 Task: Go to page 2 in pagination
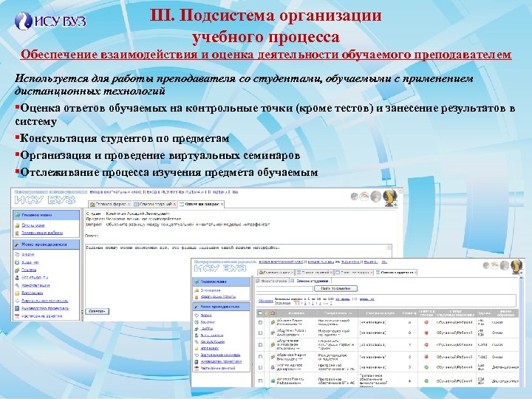tap(304, 304)
